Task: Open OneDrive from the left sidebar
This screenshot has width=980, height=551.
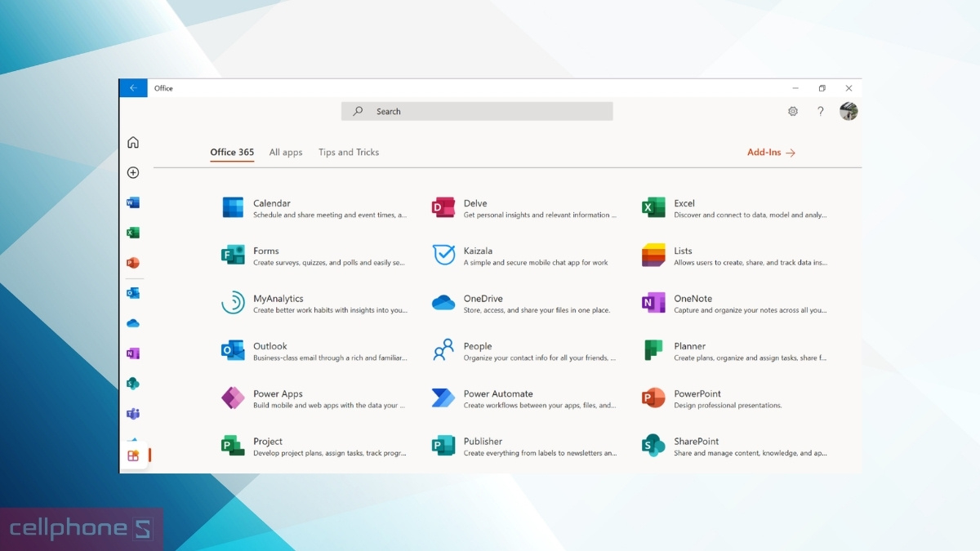Action: point(133,323)
